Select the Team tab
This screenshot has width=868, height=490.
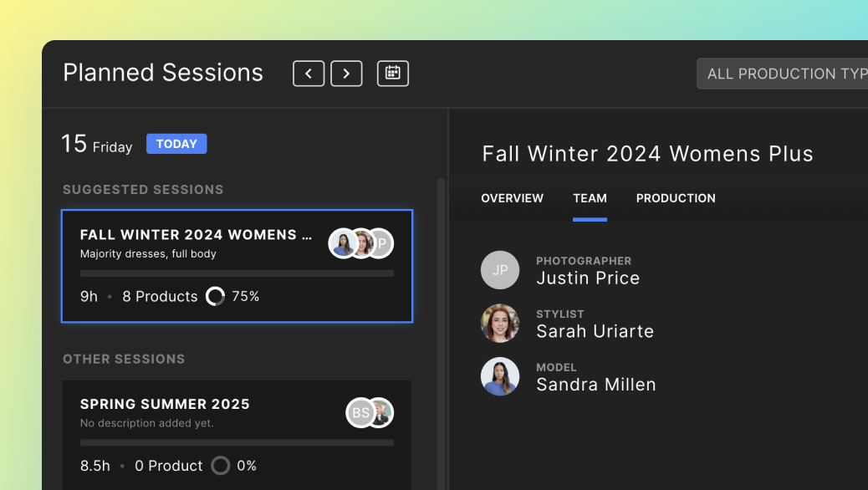click(590, 198)
